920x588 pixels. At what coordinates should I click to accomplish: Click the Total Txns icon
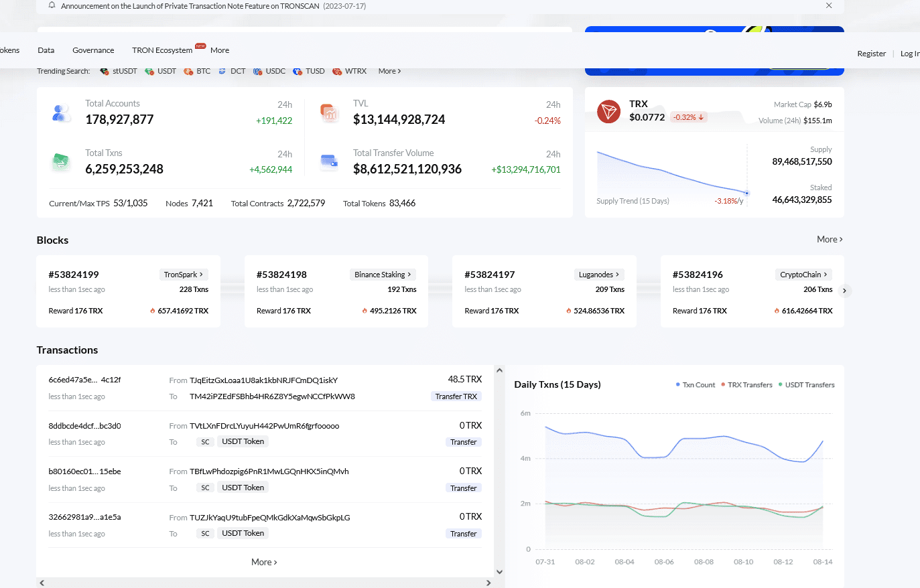click(61, 162)
